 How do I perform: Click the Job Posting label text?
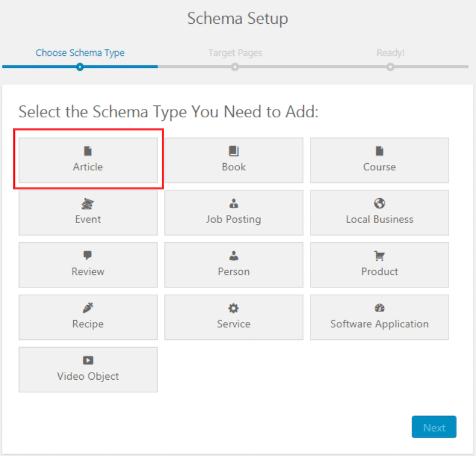(x=233, y=219)
